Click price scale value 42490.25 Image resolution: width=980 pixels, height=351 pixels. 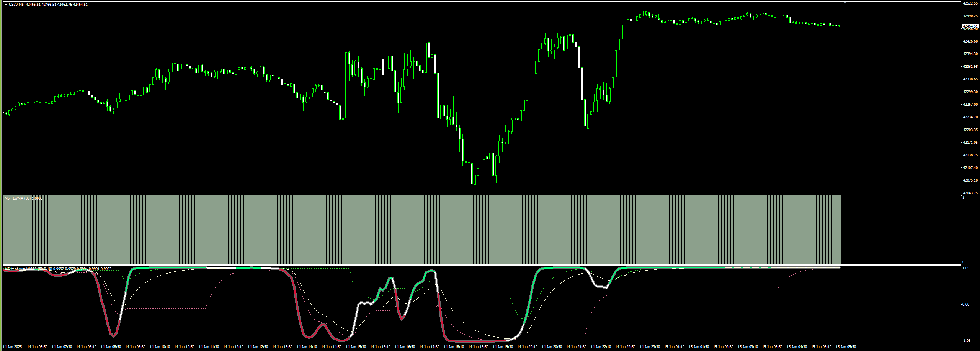[970, 16]
